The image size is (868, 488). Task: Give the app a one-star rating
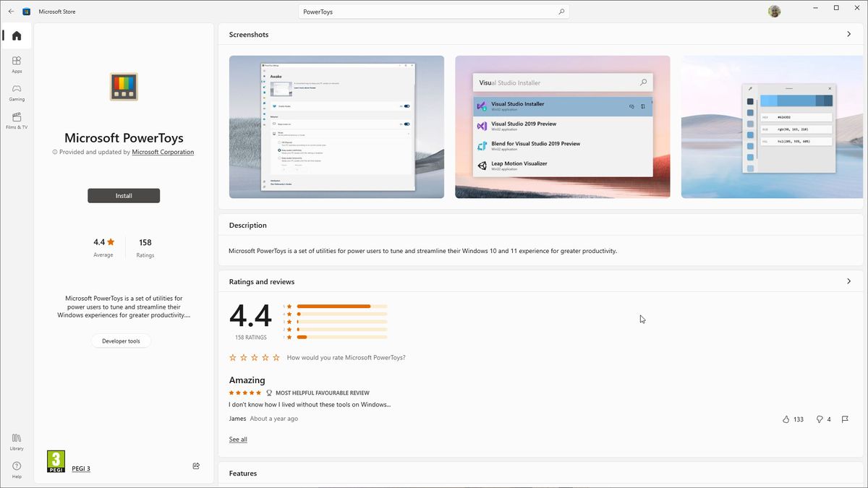[232, 357]
